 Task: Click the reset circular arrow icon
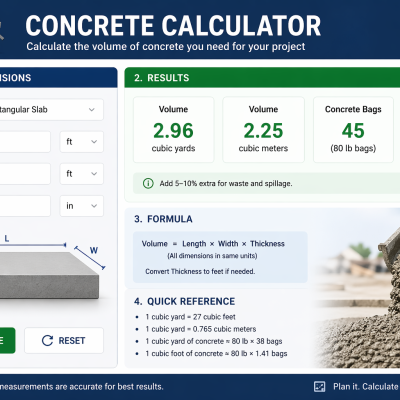pyautogui.click(x=47, y=340)
